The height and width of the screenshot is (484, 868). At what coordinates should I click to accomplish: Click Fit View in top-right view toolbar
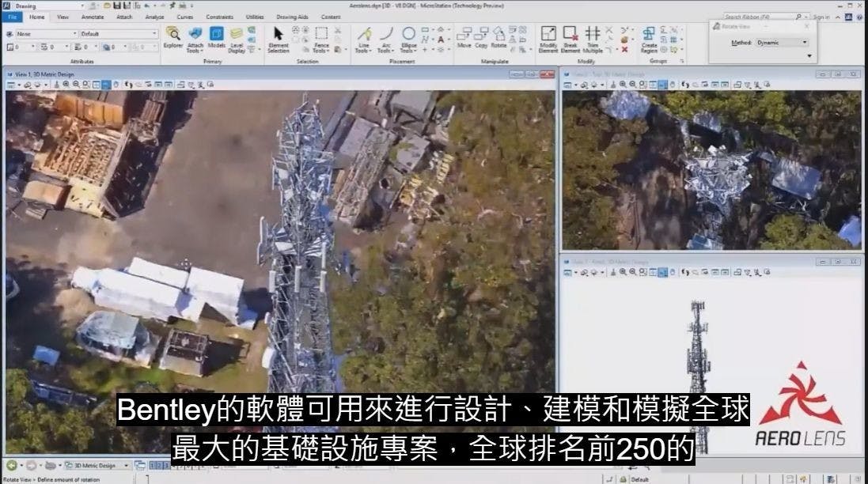(653, 85)
